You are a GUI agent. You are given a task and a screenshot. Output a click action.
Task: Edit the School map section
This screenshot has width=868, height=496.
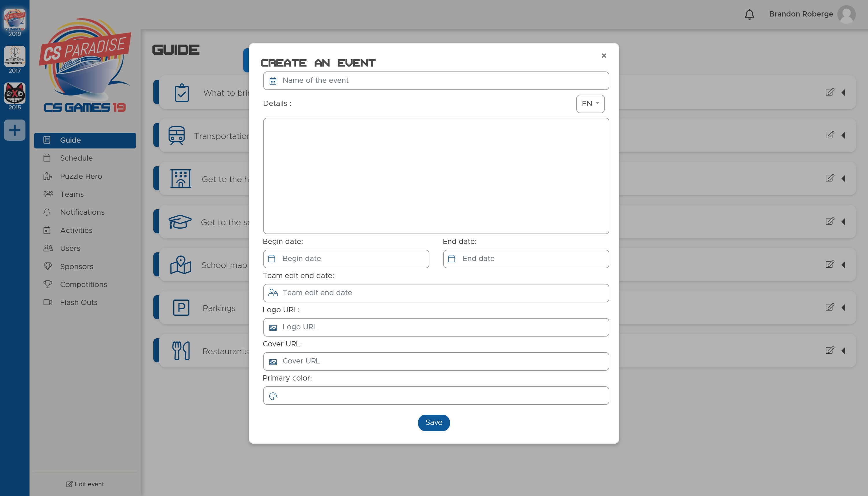830,264
